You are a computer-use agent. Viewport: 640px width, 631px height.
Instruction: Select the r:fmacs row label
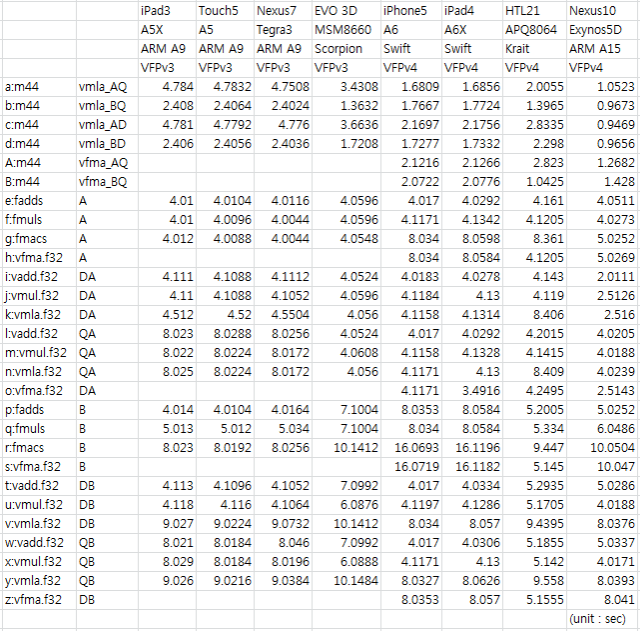[39, 448]
